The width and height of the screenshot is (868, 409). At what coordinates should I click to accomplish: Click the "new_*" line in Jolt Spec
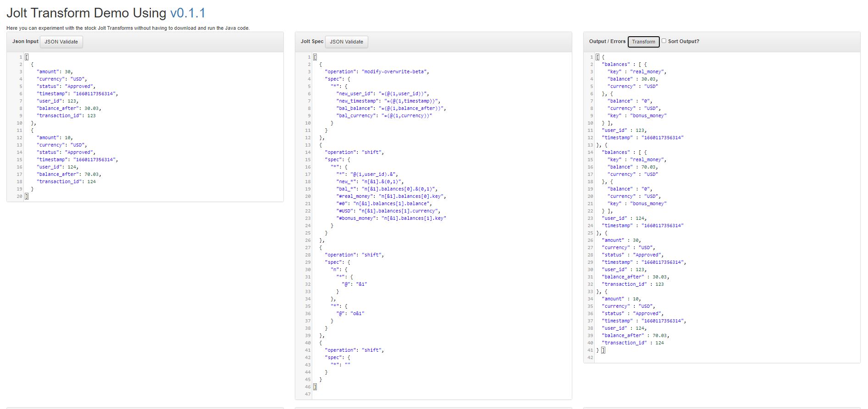(x=370, y=181)
